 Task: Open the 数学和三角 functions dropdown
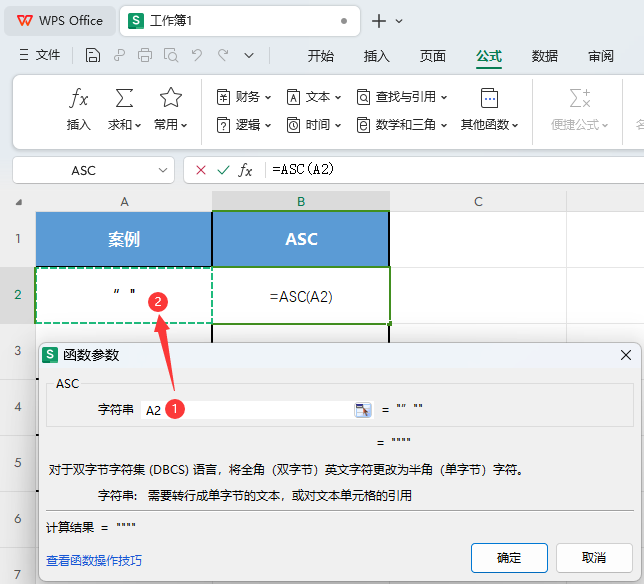click(x=402, y=125)
